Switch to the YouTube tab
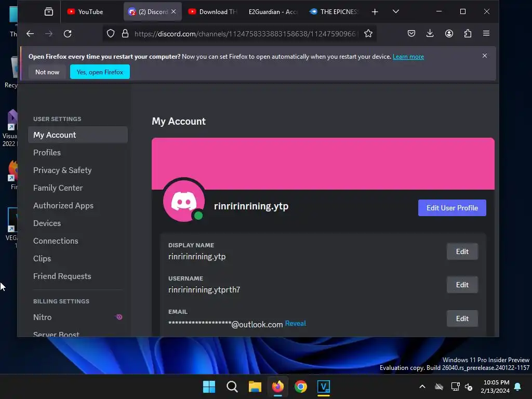The height and width of the screenshot is (399, 532). click(91, 12)
